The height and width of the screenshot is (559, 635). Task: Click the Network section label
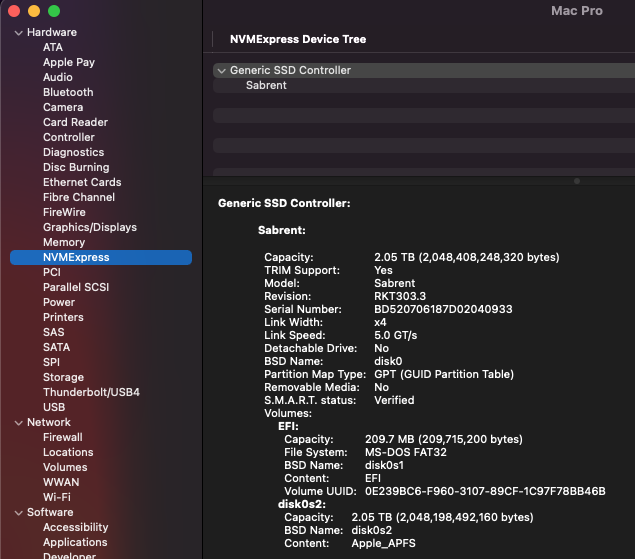point(49,422)
